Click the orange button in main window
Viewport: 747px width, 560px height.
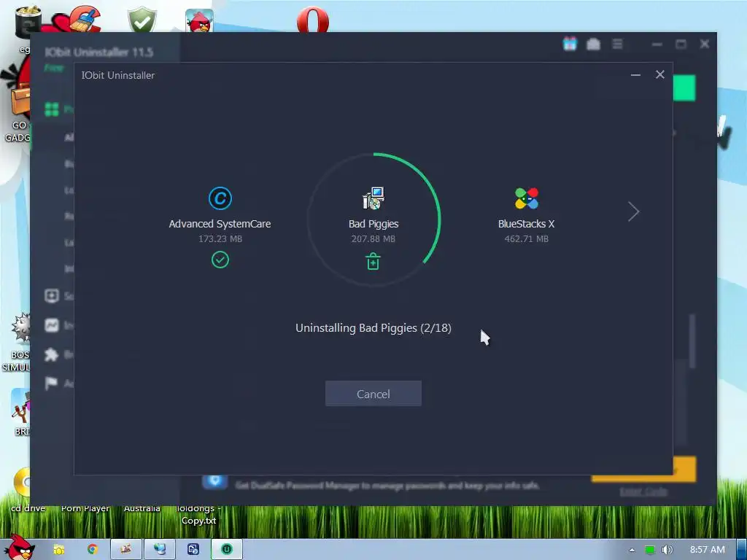tap(684, 469)
